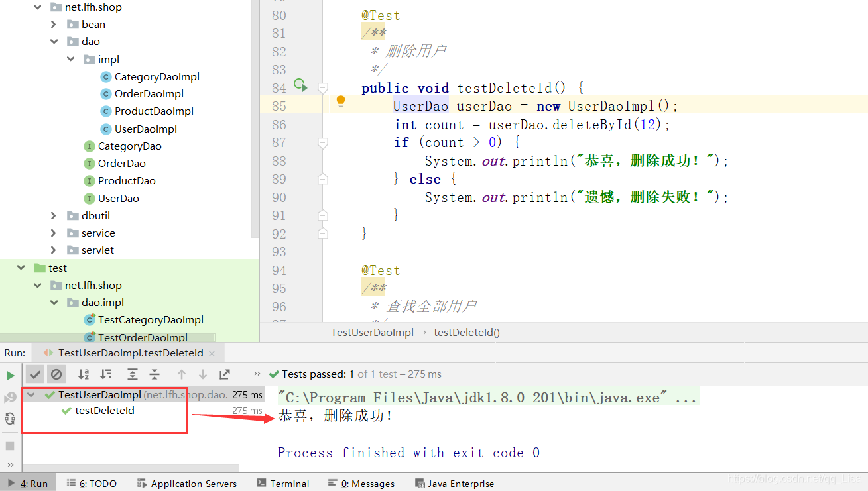Collapse TestUserDaoImpl node in test results
Image resolution: width=868 pixels, height=491 pixels.
coord(32,394)
